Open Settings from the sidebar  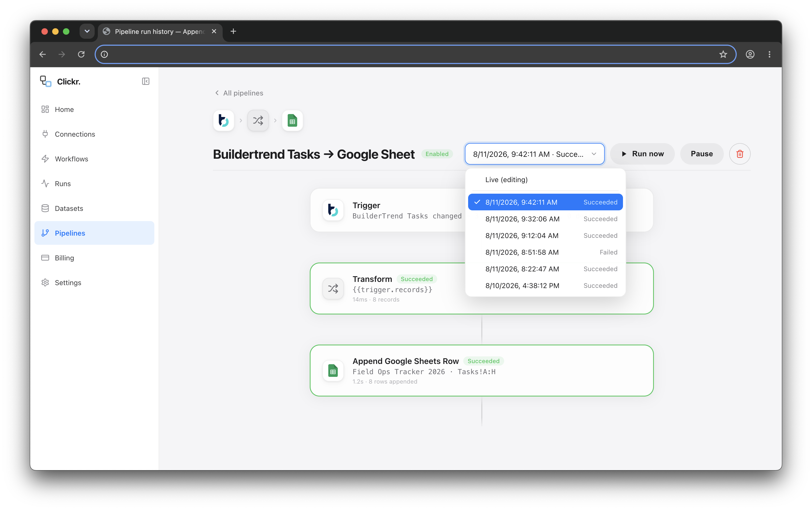tap(94, 282)
